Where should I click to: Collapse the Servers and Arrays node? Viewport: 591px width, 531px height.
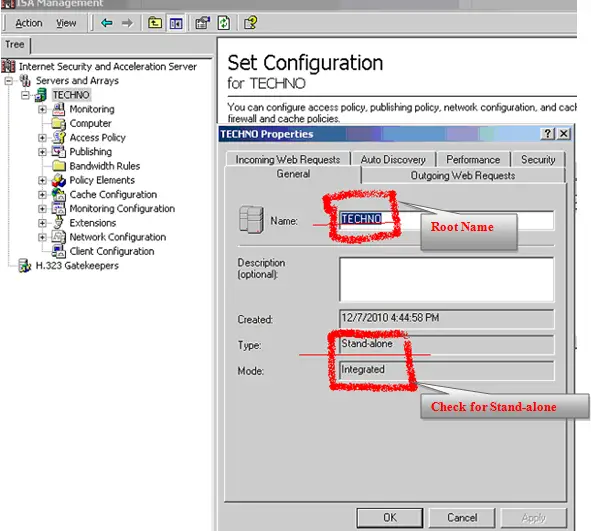click(x=8, y=81)
